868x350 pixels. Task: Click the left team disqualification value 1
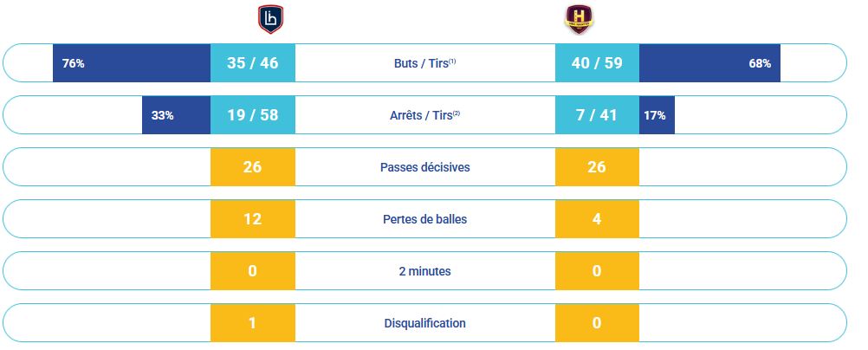[x=252, y=323]
